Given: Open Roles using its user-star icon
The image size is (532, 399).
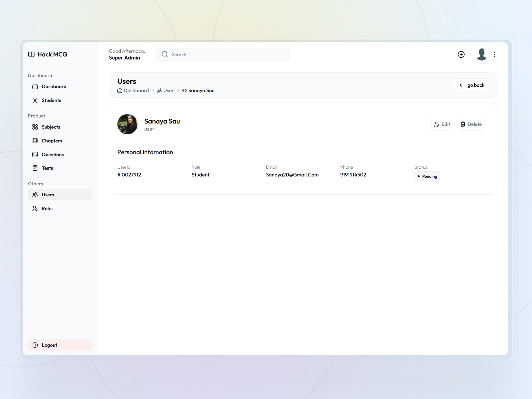Looking at the screenshot, I should tap(35, 208).
